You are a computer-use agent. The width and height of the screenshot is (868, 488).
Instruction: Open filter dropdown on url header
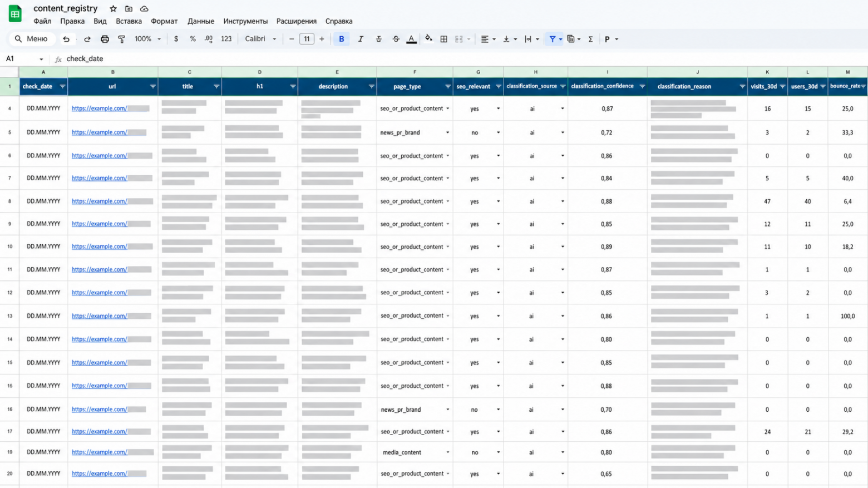tap(152, 87)
